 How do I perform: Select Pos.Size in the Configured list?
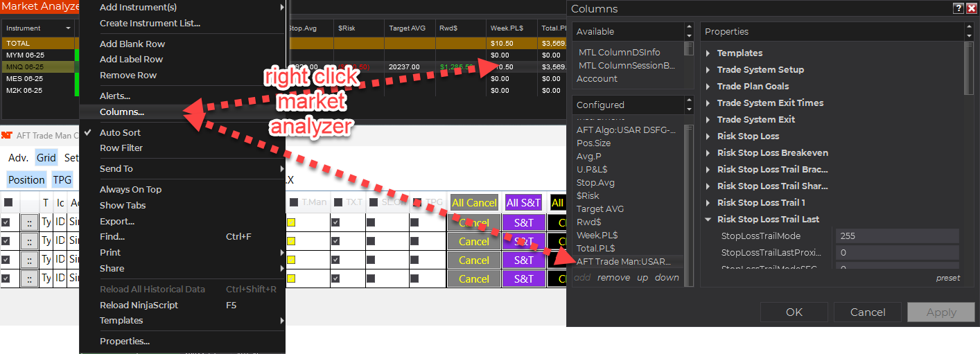point(593,143)
